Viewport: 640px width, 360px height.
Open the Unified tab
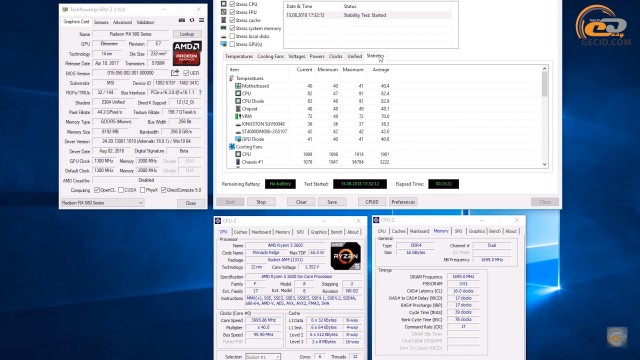tap(354, 56)
